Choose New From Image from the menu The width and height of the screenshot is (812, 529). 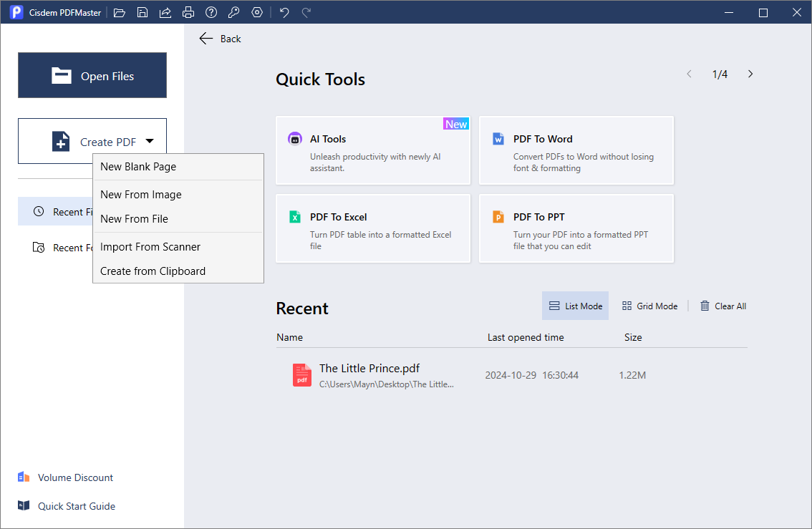178,195
